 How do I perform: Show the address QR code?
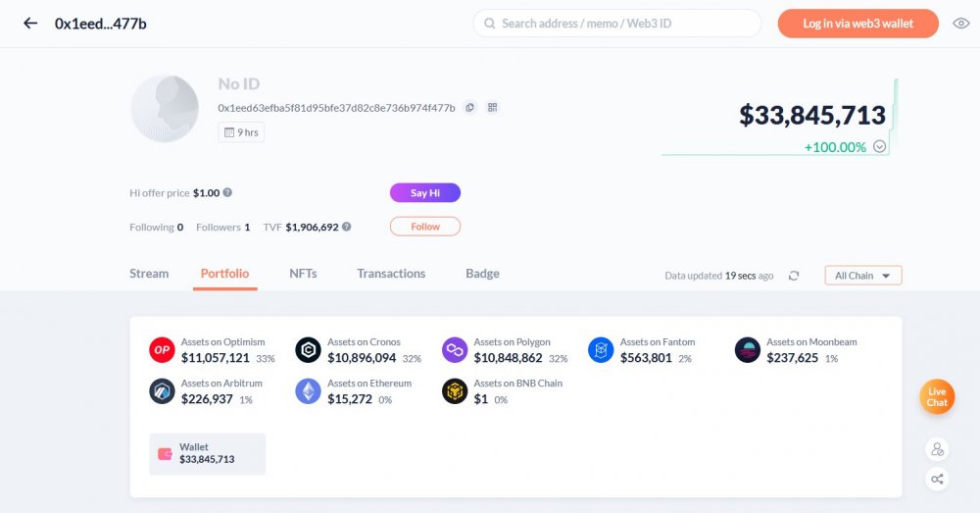point(493,108)
